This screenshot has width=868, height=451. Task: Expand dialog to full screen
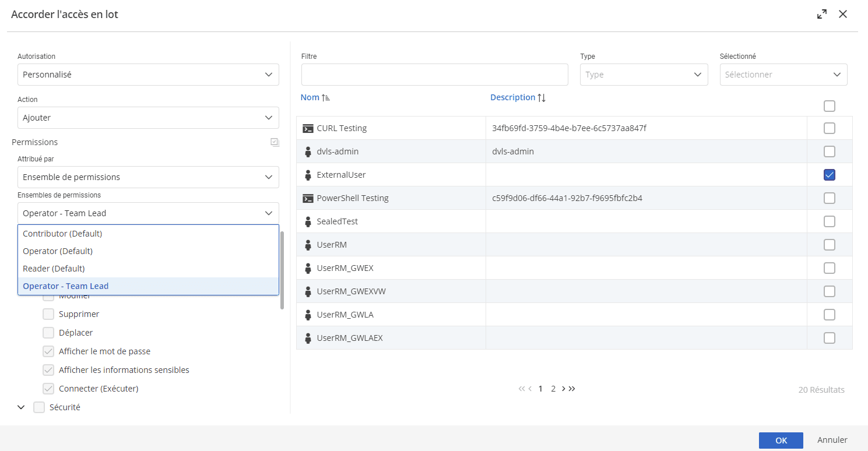click(x=822, y=15)
